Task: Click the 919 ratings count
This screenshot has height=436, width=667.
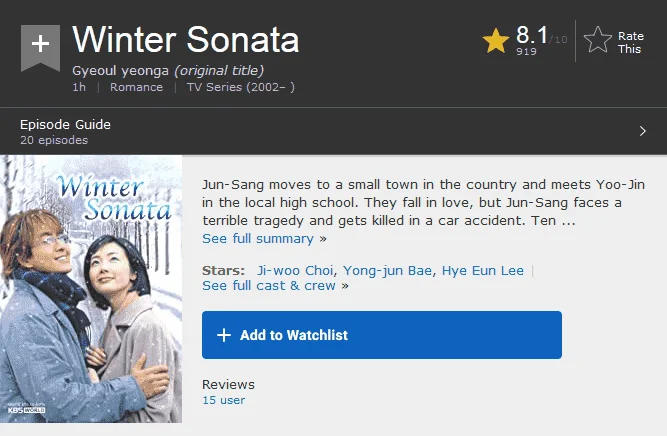Action: tap(526, 51)
